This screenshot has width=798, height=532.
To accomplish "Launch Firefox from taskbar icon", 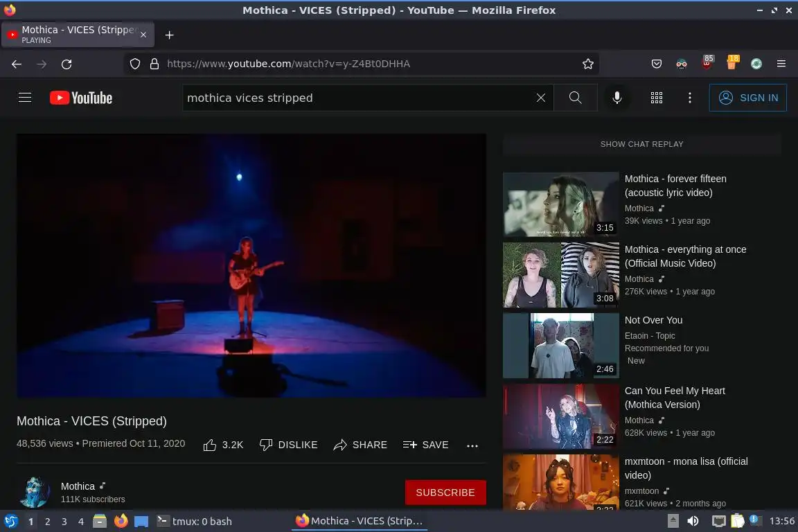I will click(121, 521).
